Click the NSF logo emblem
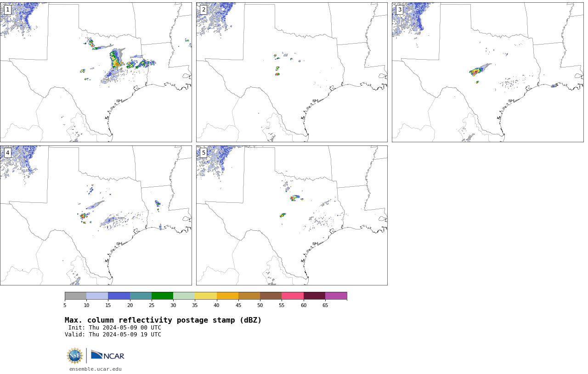Image resolution: width=588 pixels, height=374 pixels. click(75, 356)
